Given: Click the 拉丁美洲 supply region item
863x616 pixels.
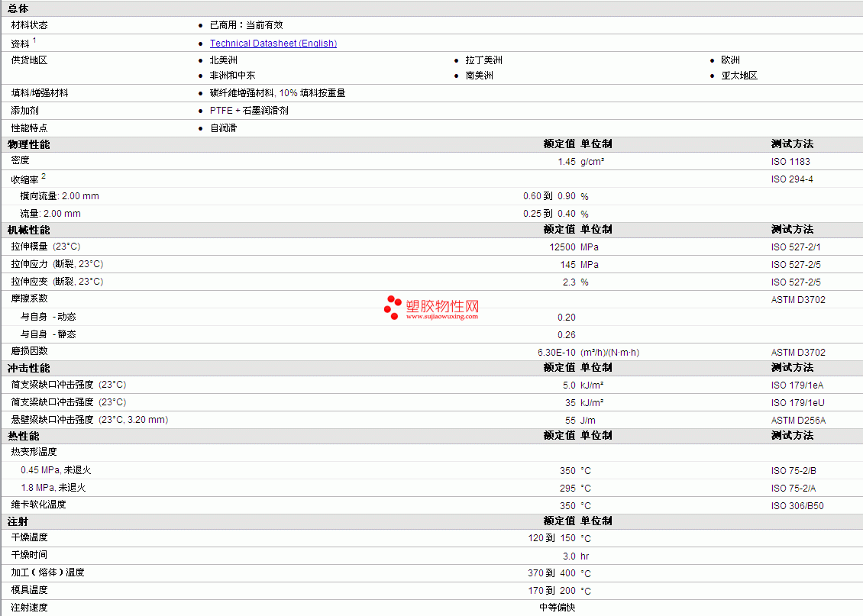Looking at the screenshot, I should point(483,60).
